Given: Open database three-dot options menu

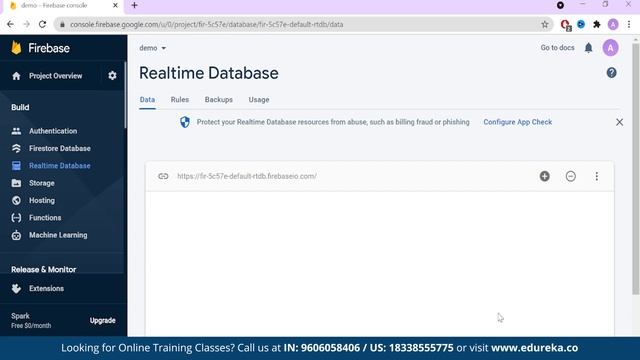Looking at the screenshot, I should [596, 176].
